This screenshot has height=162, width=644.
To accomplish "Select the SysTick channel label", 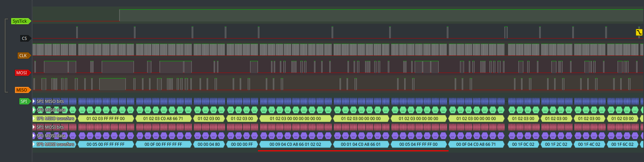I will click(x=20, y=21).
